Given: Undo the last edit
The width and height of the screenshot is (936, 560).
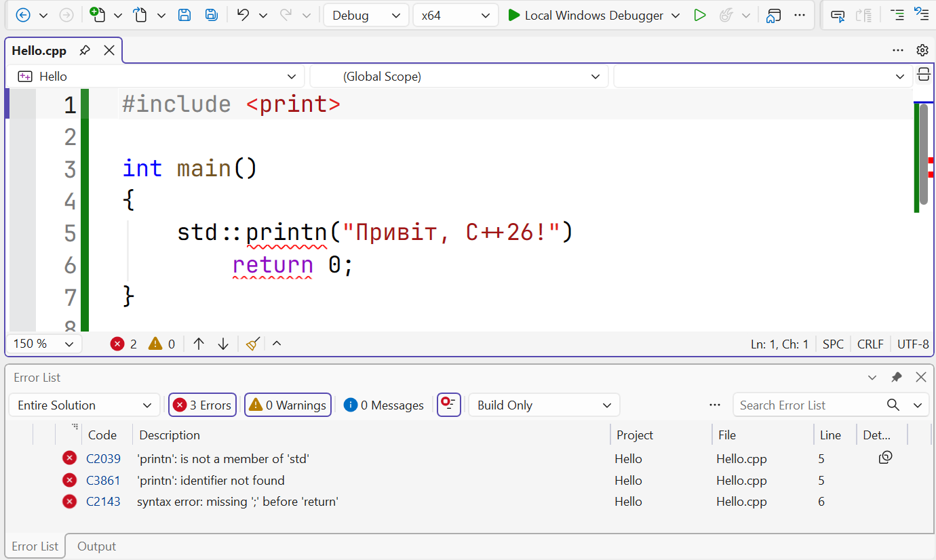Looking at the screenshot, I should click(x=243, y=15).
